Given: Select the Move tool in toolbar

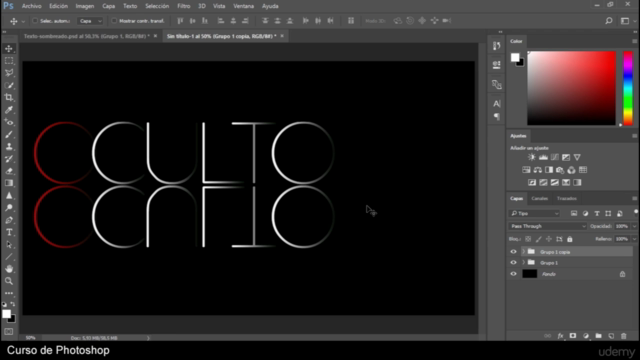Looking at the screenshot, I should point(9,49).
